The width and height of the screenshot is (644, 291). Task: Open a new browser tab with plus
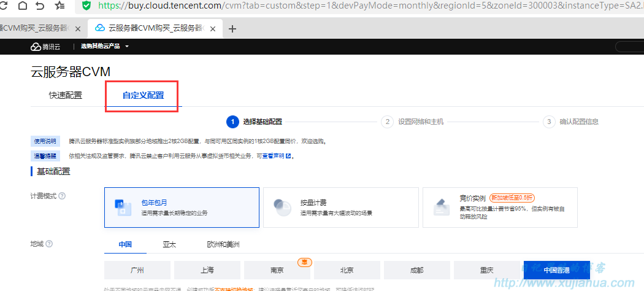tap(232, 29)
